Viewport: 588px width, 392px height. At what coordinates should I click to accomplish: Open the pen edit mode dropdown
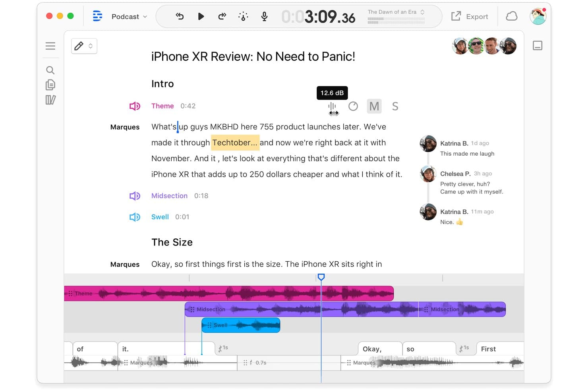coord(84,46)
